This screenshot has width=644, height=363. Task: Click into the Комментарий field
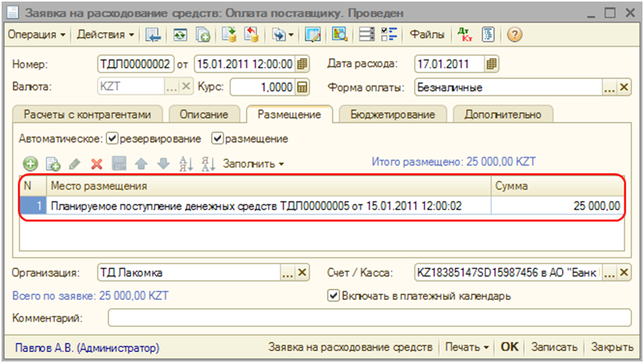pyautogui.click(x=369, y=318)
